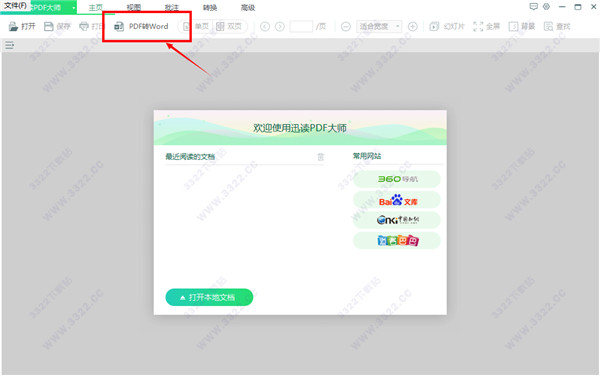Click the 打开 (Open) toolbar button
This screenshot has width=600, height=376.
pyautogui.click(x=22, y=26)
